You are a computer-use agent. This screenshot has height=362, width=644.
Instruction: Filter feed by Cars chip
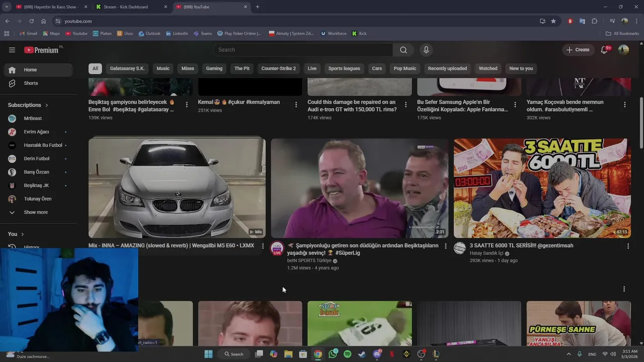pyautogui.click(x=377, y=68)
